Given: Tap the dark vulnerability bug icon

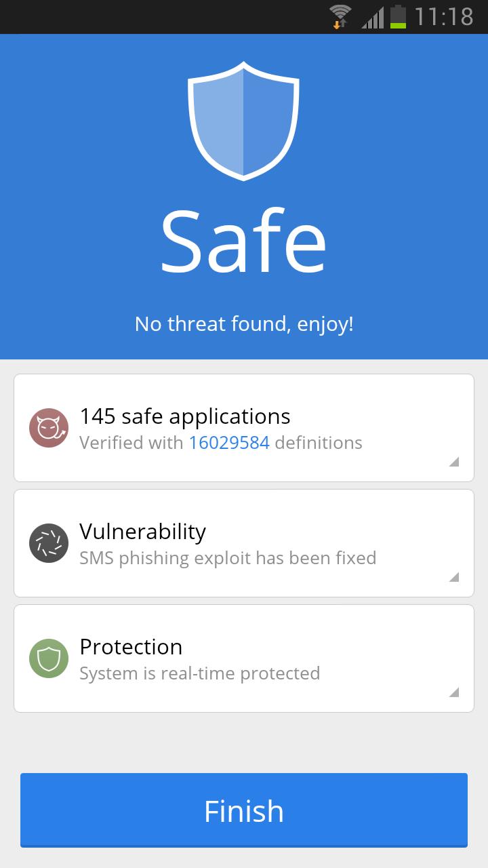Looking at the screenshot, I should 49,543.
